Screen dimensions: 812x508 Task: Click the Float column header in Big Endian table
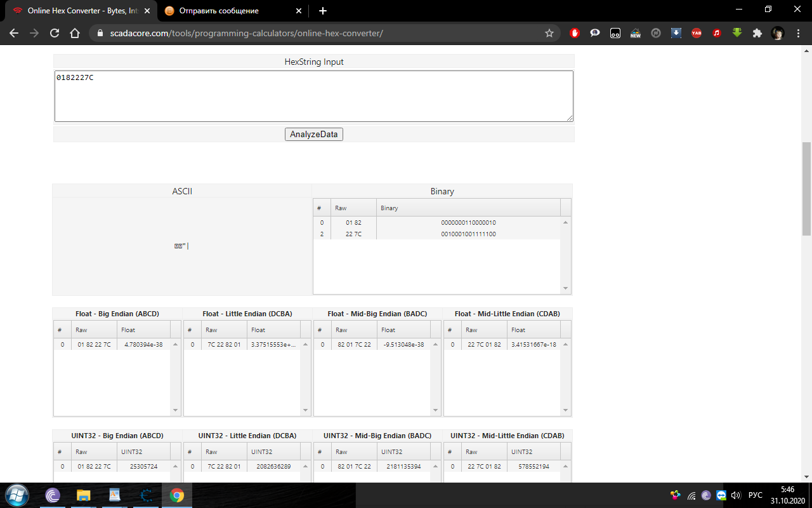(x=143, y=330)
